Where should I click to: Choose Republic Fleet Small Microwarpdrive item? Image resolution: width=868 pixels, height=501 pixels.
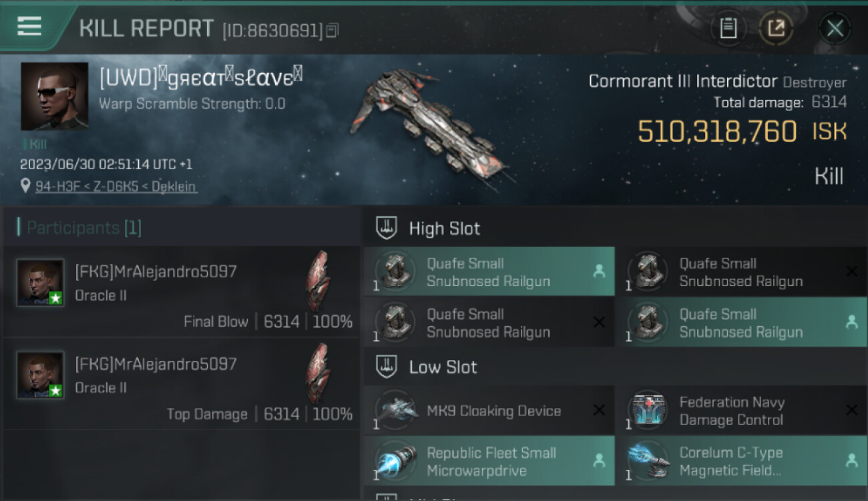coord(489,461)
